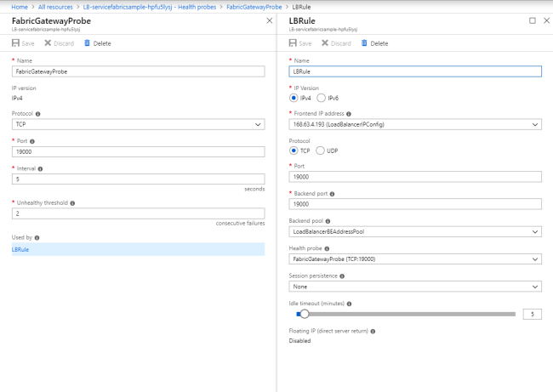Click Backend port field
Screen dimensions: 553x392
coord(415,204)
